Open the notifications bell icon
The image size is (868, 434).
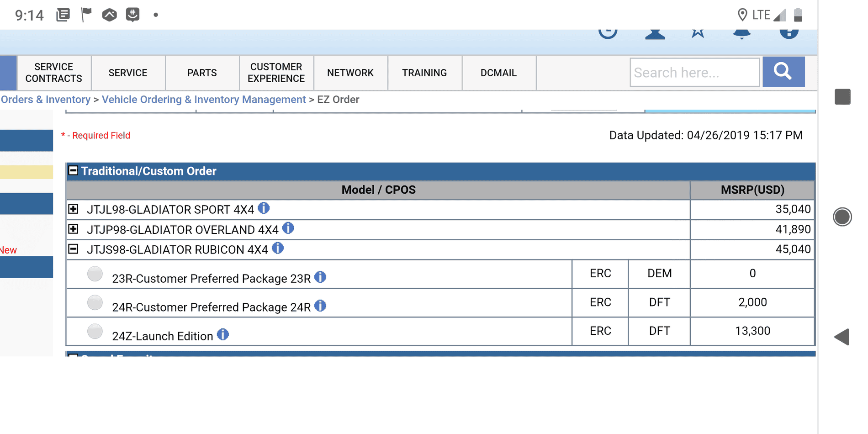742,34
